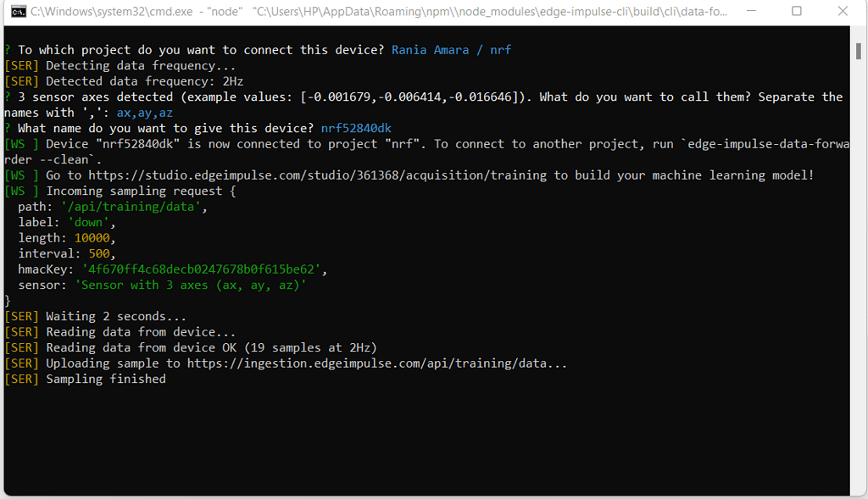Select the '19 samples at 2Hz' reading result
The image size is (868, 499).
pyautogui.click(x=312, y=347)
